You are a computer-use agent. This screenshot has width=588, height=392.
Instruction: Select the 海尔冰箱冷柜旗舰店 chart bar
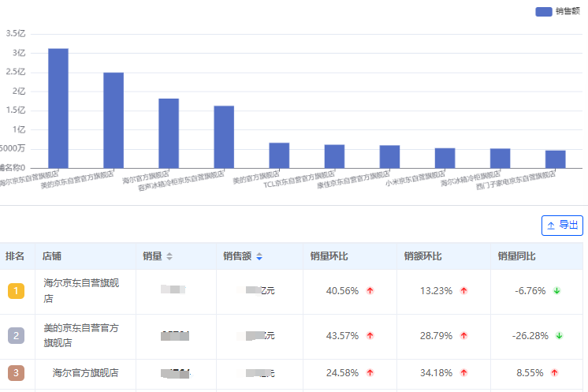tap(501, 159)
